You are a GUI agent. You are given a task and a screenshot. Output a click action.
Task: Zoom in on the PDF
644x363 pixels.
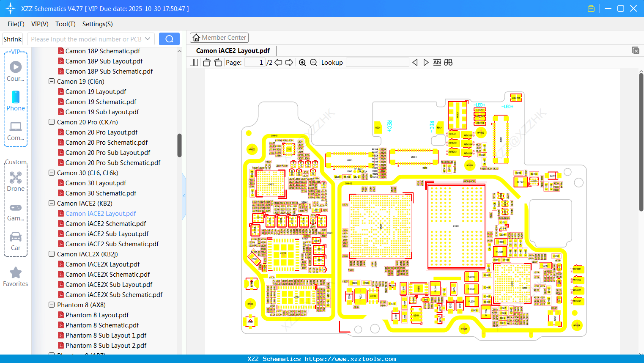pyautogui.click(x=302, y=62)
